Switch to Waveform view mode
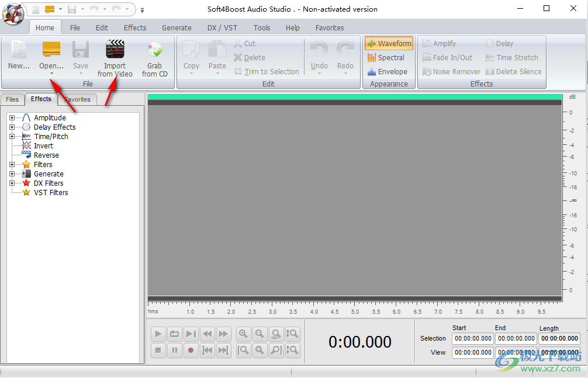588x378 pixels. (389, 44)
